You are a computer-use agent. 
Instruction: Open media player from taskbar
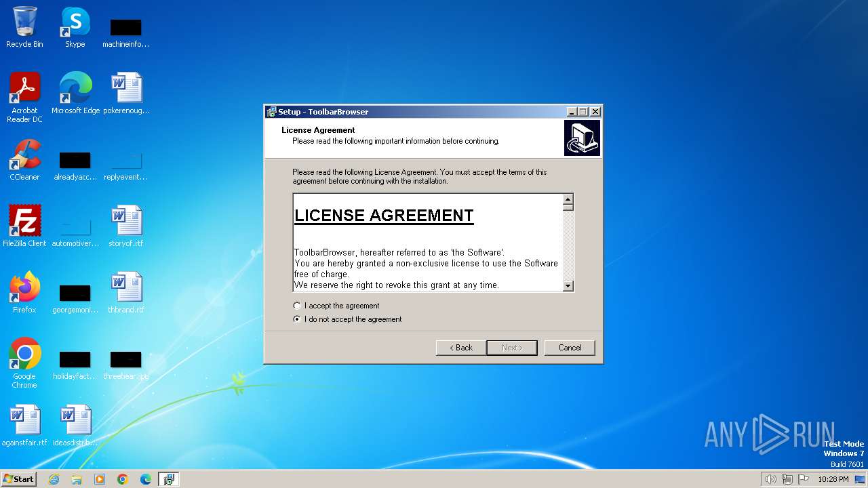click(x=100, y=479)
